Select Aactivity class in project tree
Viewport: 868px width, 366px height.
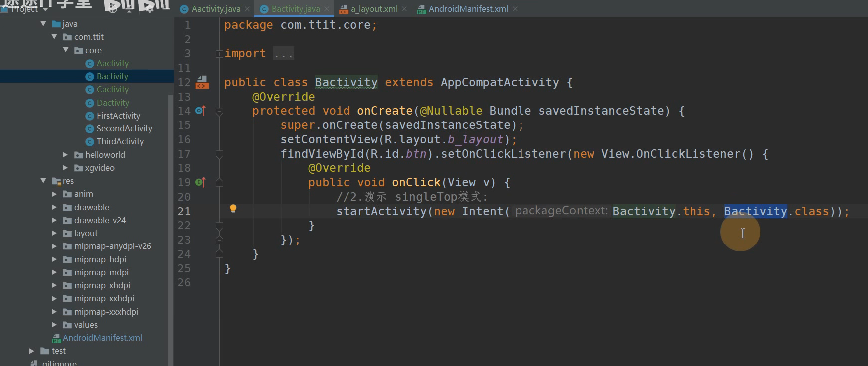click(x=112, y=63)
